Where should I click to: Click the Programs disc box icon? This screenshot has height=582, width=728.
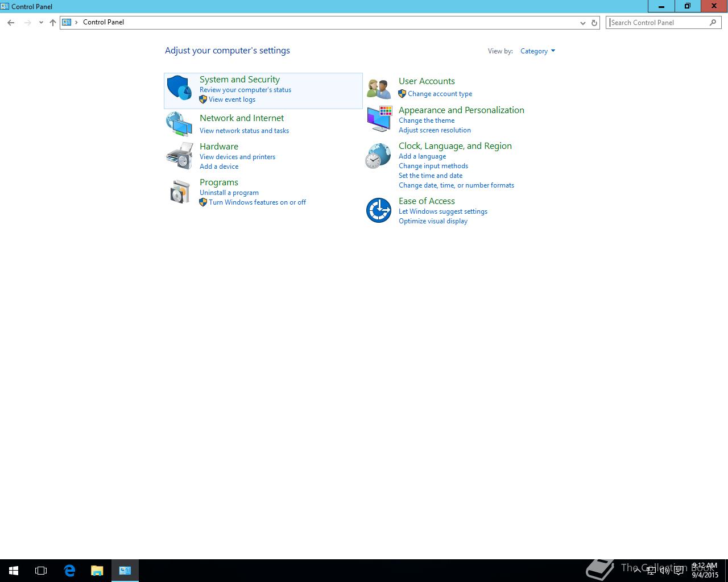pos(180,192)
